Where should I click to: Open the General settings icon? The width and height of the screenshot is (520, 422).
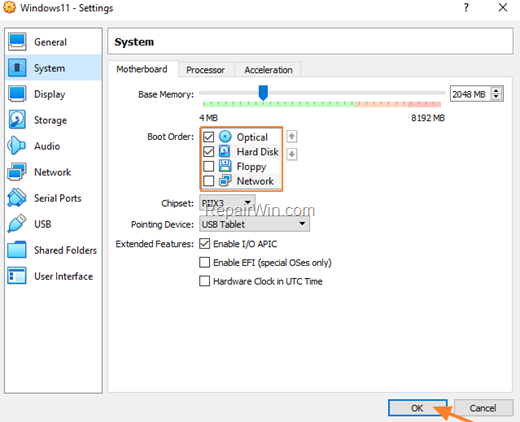[x=17, y=42]
